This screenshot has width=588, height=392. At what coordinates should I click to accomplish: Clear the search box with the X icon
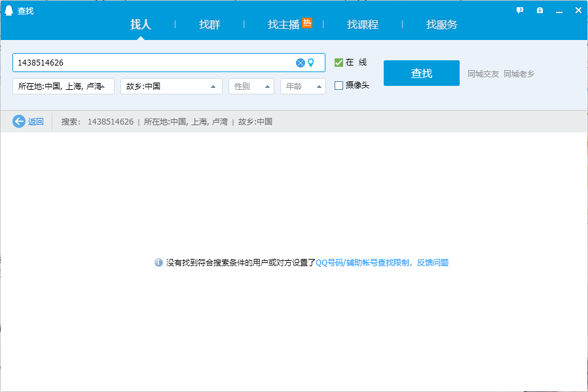[300, 62]
